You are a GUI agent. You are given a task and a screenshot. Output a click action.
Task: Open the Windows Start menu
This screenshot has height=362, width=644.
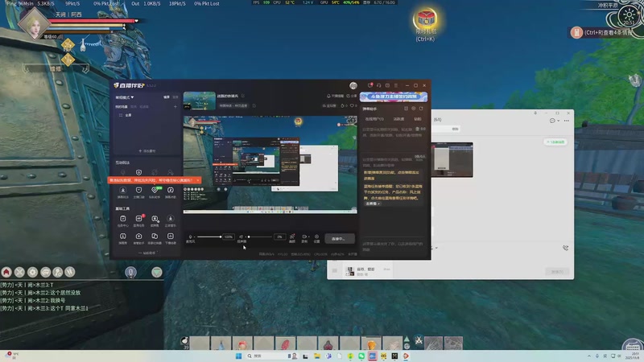[238, 356]
